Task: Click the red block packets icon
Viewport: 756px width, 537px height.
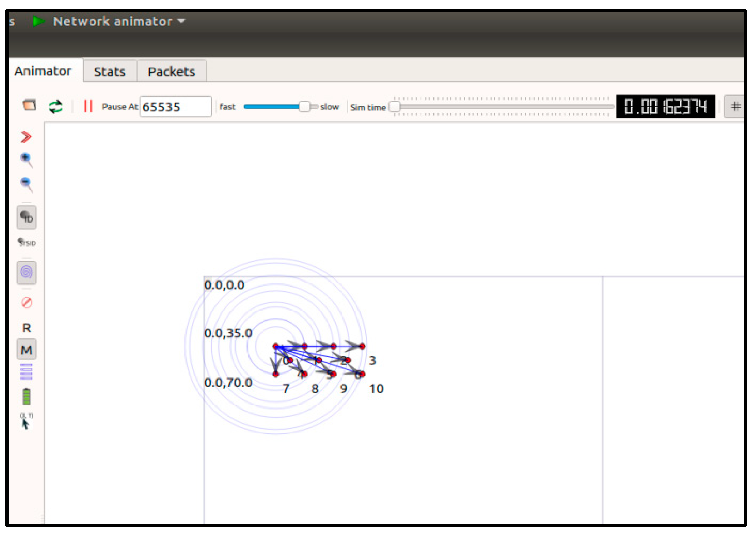Action: [27, 302]
